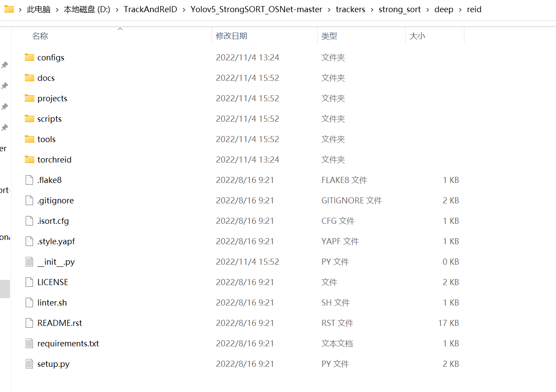Image resolution: width=556 pixels, height=392 pixels.
Task: Click the RST 文件 type cell
Action: tap(337, 323)
